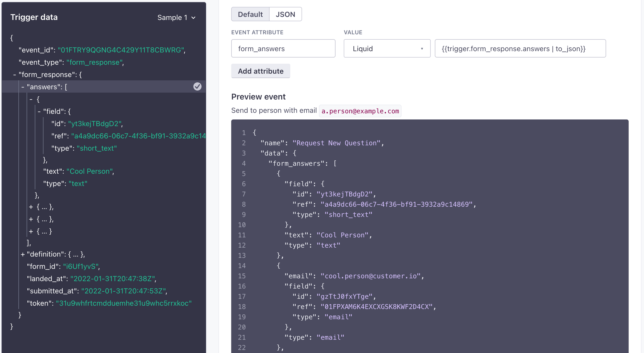The image size is (644, 353).
Task: Click the Default tab to switch view
Action: 250,14
